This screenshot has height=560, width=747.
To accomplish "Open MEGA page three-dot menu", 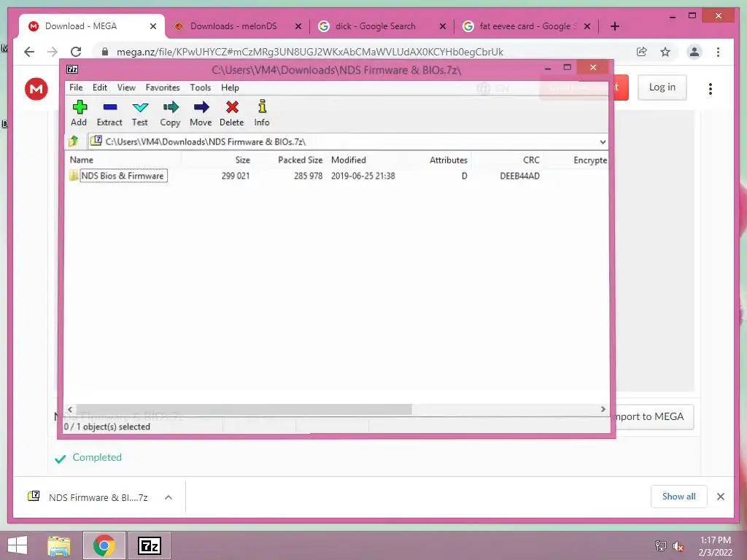I will click(711, 88).
